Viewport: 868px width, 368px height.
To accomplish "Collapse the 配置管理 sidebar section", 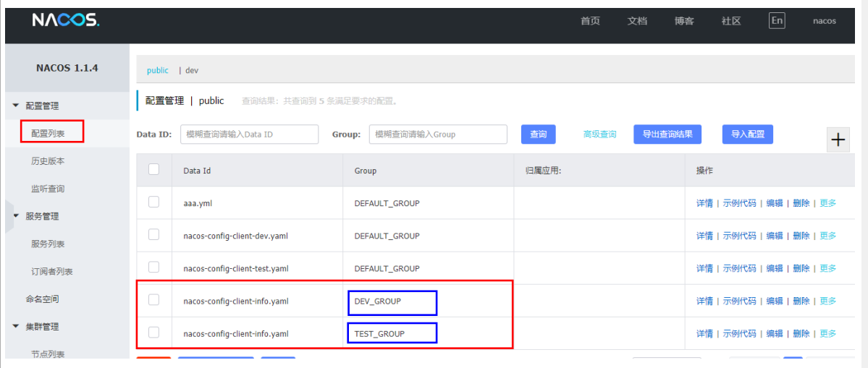I will coord(16,106).
